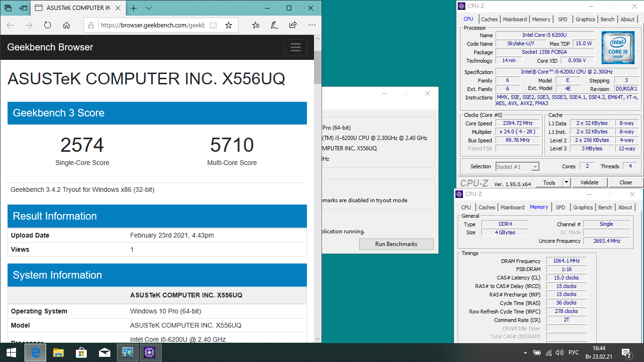Close the ASUSTeK COMPUTER browser tab

pos(119,8)
